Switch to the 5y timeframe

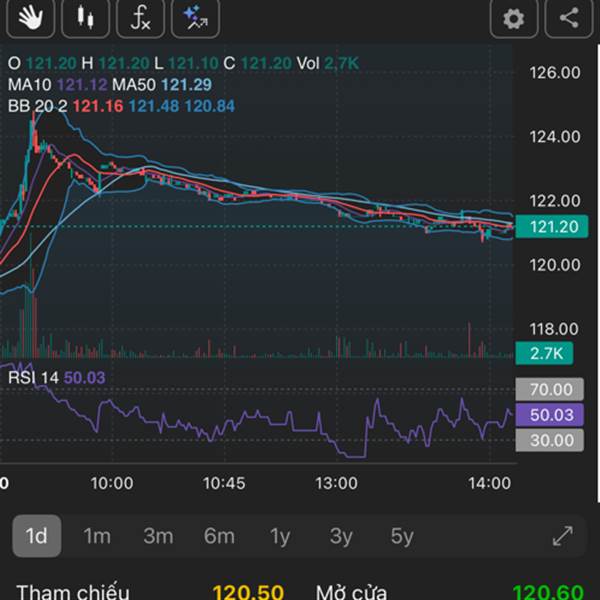[402, 536]
